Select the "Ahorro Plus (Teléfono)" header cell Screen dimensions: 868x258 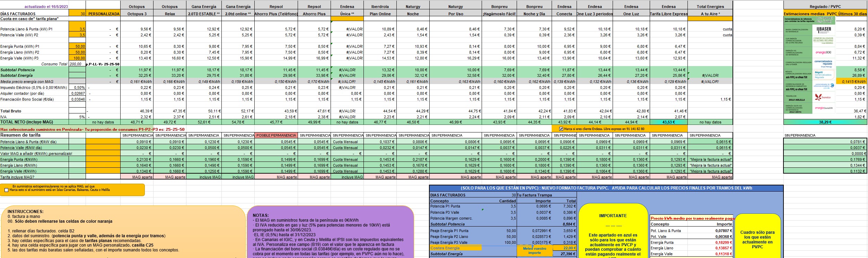click(276, 14)
